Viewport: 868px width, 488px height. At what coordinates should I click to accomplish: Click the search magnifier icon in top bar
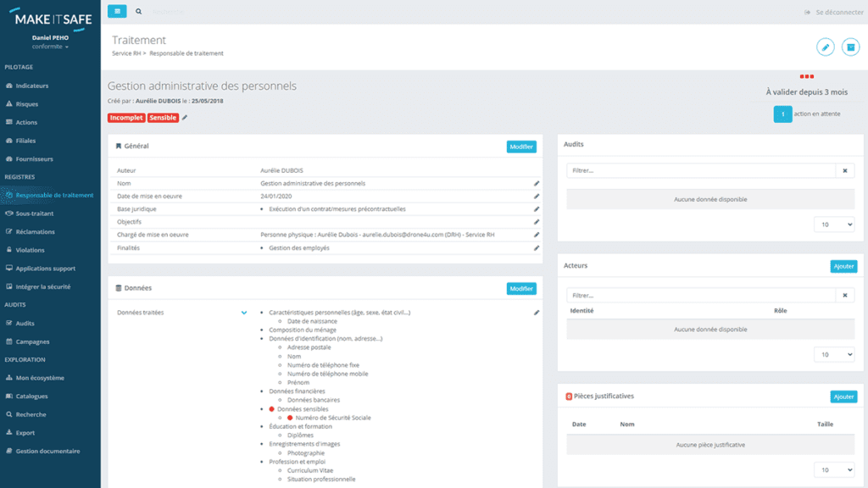coord(139,12)
